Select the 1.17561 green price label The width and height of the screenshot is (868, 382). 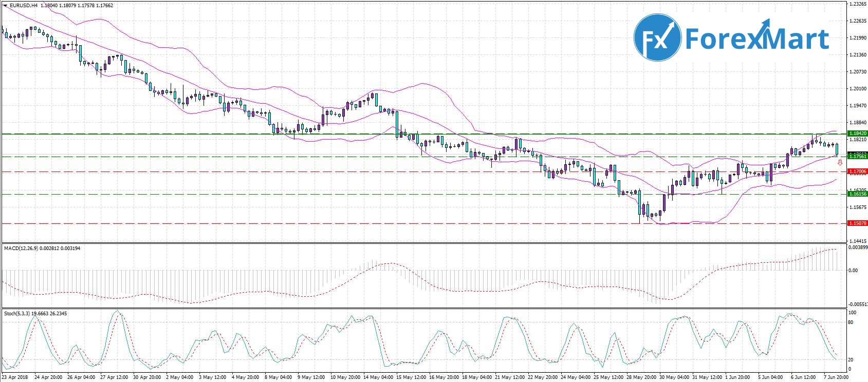[x=858, y=156]
